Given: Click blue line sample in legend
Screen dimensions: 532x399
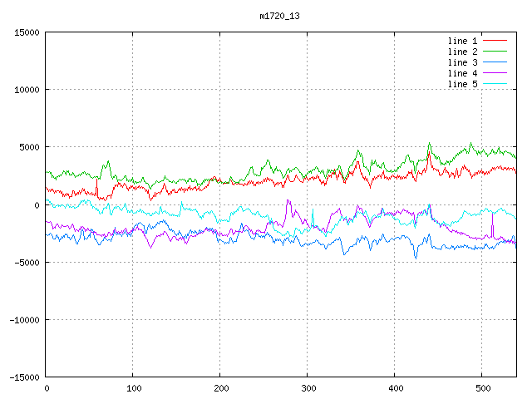Looking at the screenshot, I should click(x=495, y=62).
